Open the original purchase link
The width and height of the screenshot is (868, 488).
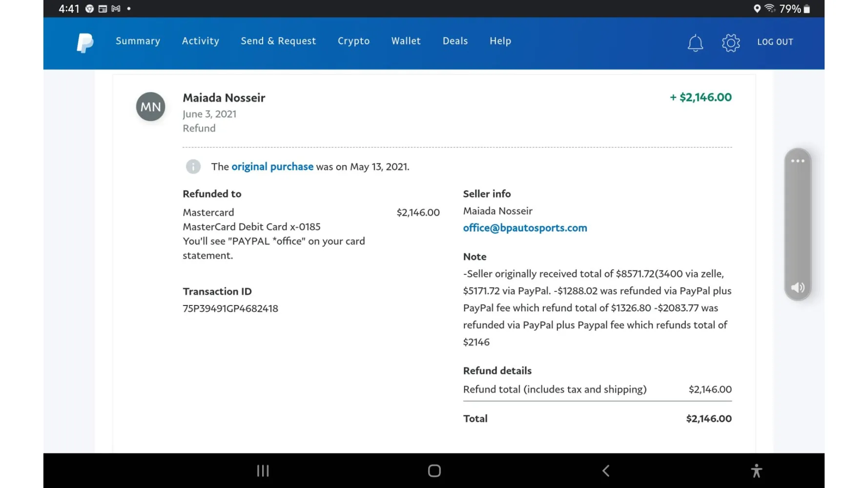coord(272,166)
